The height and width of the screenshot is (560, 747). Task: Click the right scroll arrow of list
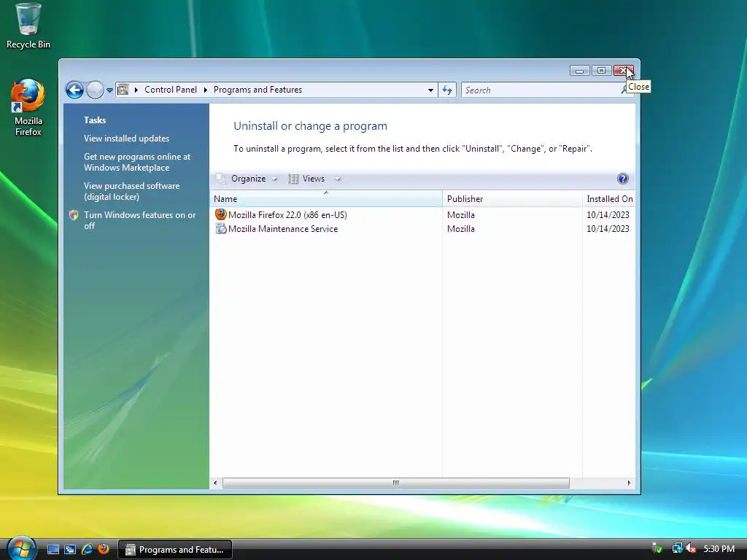tap(630, 483)
